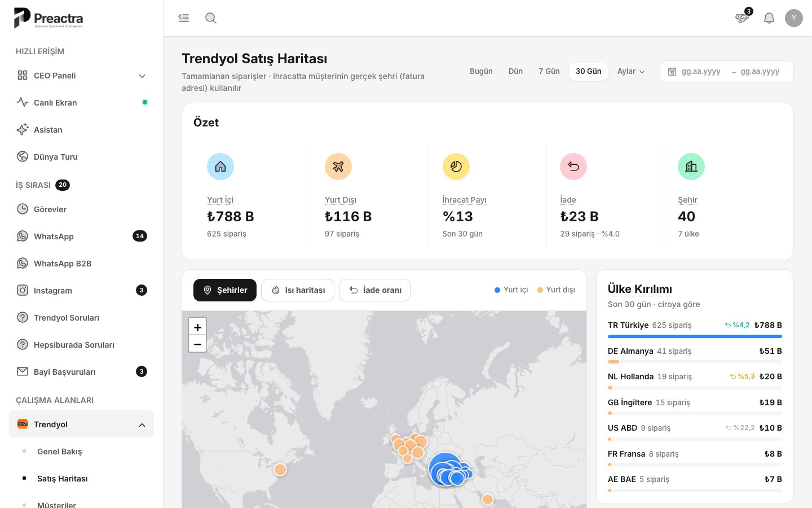This screenshot has width=812, height=508.
Task: Collapse the sidebar with the menu icon
Action: 184,18
